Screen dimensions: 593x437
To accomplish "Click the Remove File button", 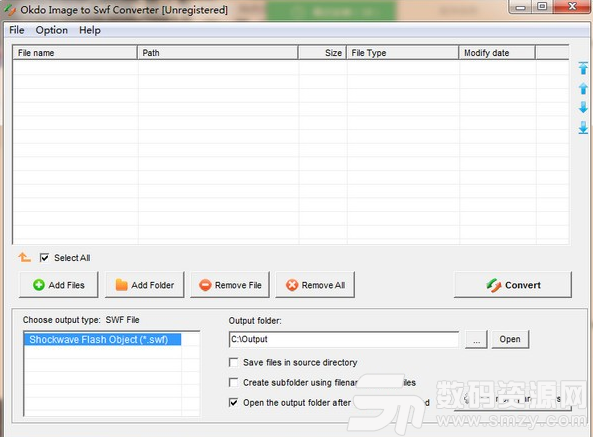I will click(x=230, y=285).
